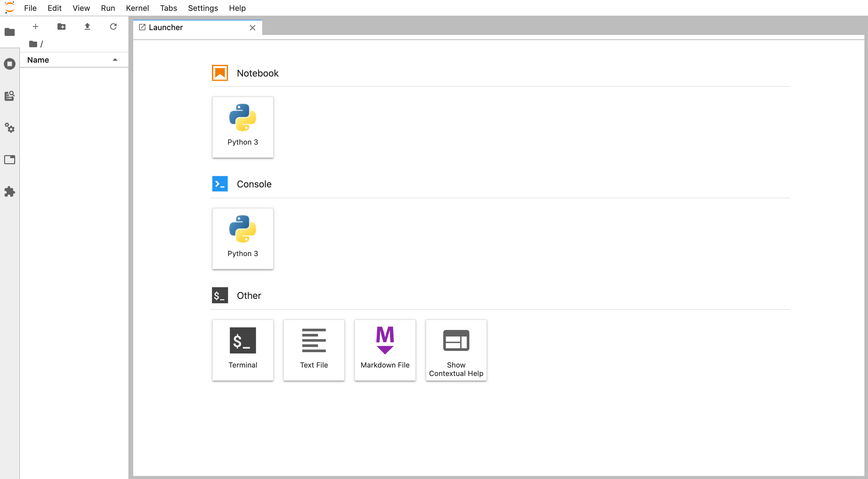Open the document search sidebar icon

(10, 96)
